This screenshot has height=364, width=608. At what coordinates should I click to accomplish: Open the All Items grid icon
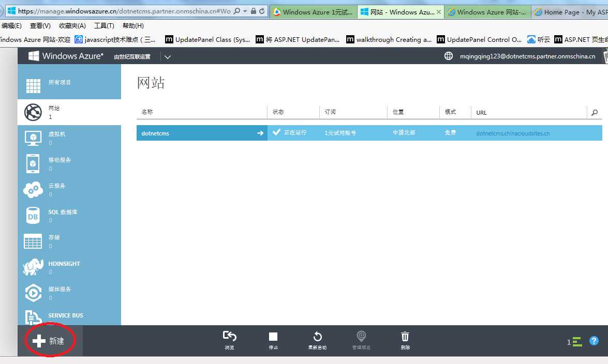tap(33, 86)
